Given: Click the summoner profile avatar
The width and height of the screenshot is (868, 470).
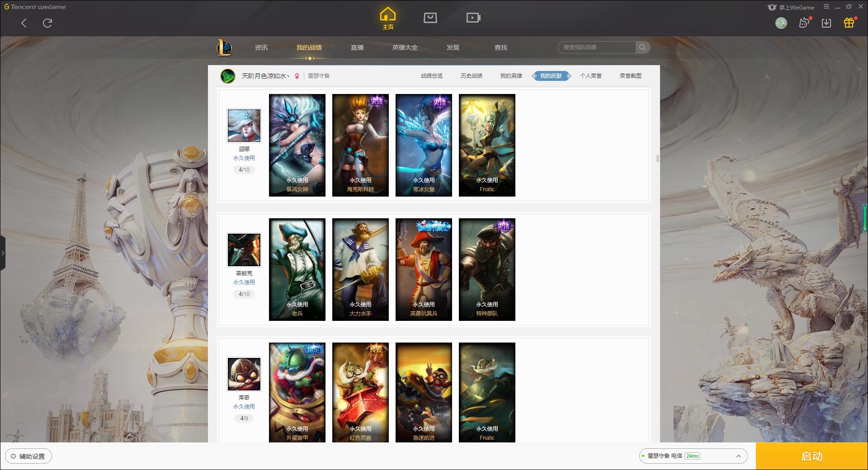Looking at the screenshot, I should pos(228,76).
